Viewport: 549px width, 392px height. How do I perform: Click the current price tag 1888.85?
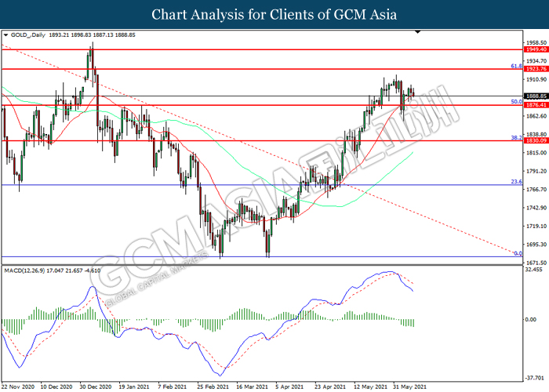tap(536, 96)
